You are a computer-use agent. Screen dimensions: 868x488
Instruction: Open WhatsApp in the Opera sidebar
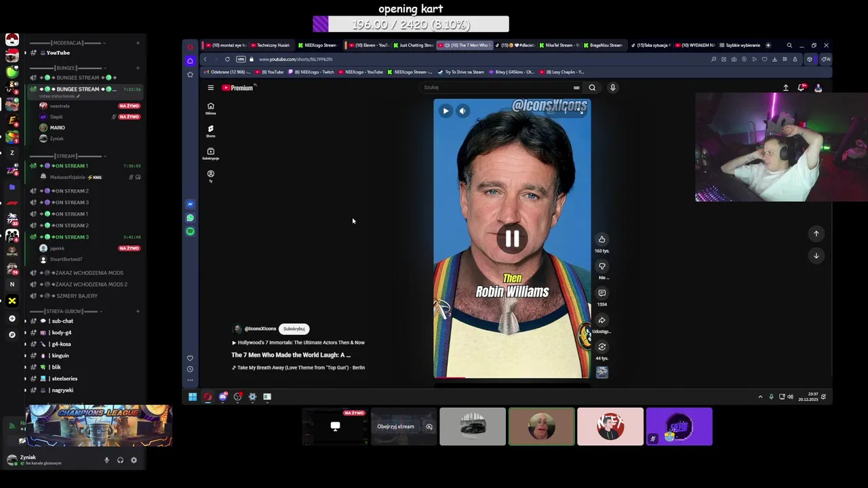(191, 218)
